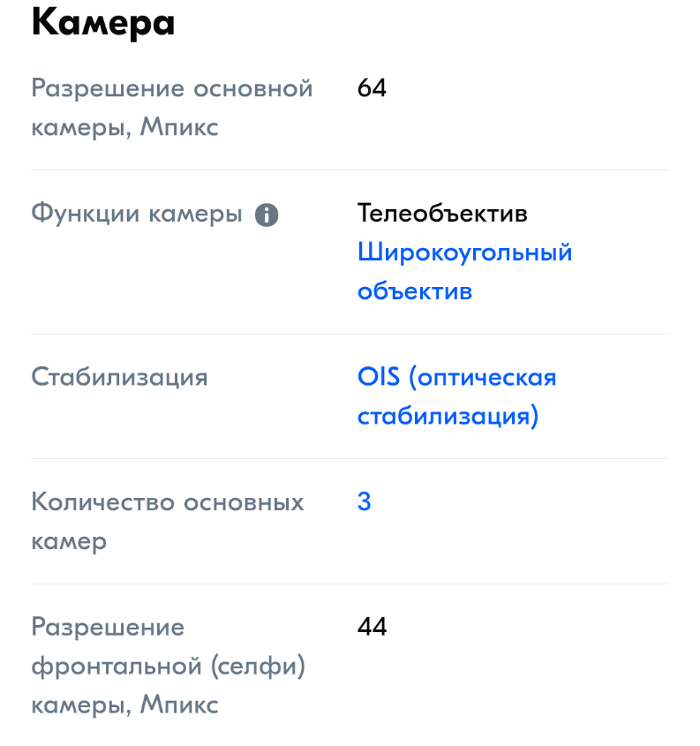The image size is (700, 746).
Task: Click the front camera value 44
Action: coord(372,628)
